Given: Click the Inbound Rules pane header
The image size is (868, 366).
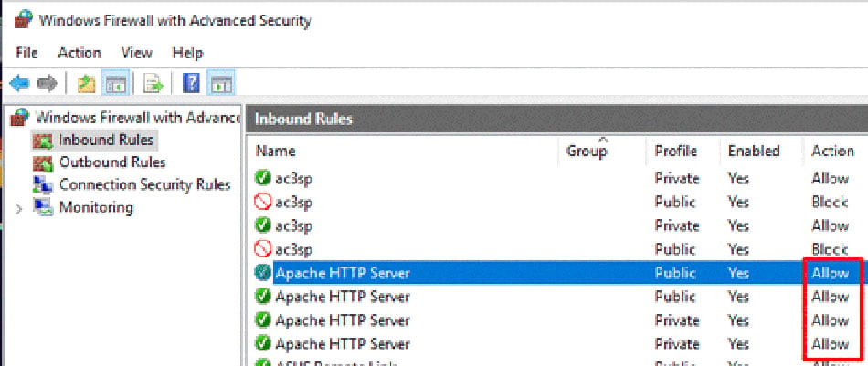Looking at the screenshot, I should (x=557, y=119).
